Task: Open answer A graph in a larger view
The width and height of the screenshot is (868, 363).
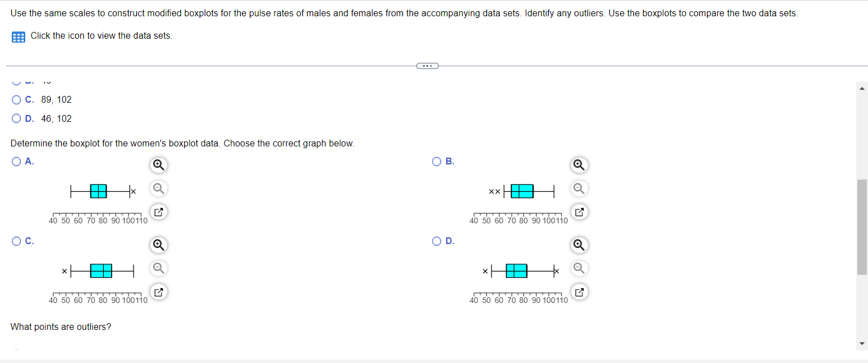Action: pos(158,212)
